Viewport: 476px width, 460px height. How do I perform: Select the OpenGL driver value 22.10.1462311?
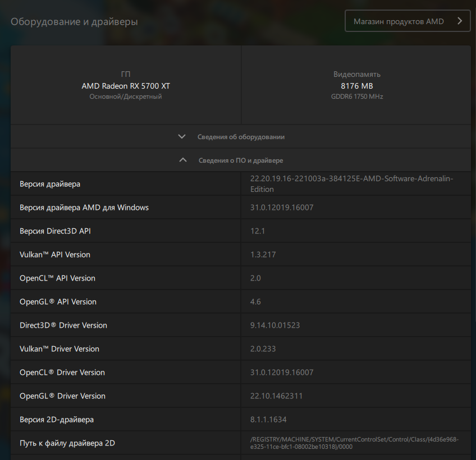(276, 396)
